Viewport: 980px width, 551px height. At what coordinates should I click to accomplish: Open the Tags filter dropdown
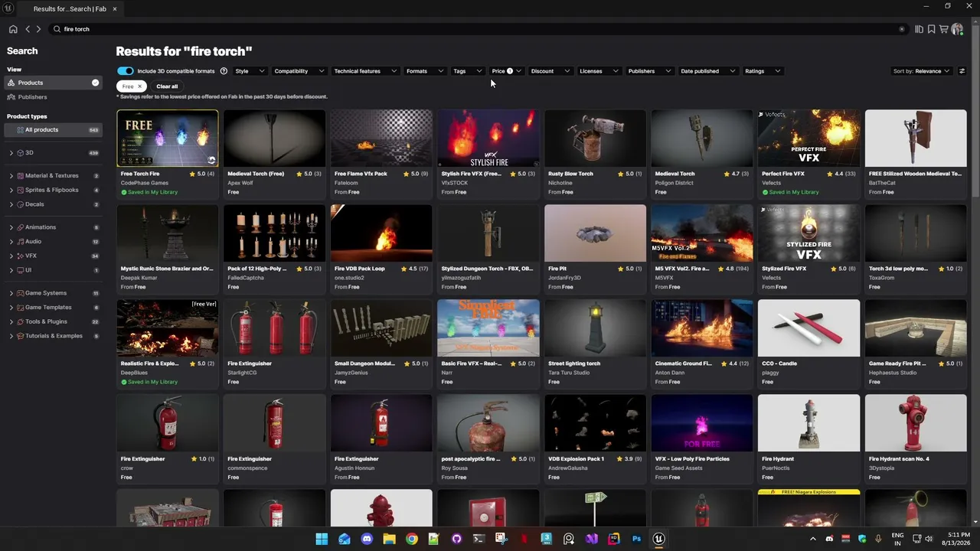pos(467,71)
